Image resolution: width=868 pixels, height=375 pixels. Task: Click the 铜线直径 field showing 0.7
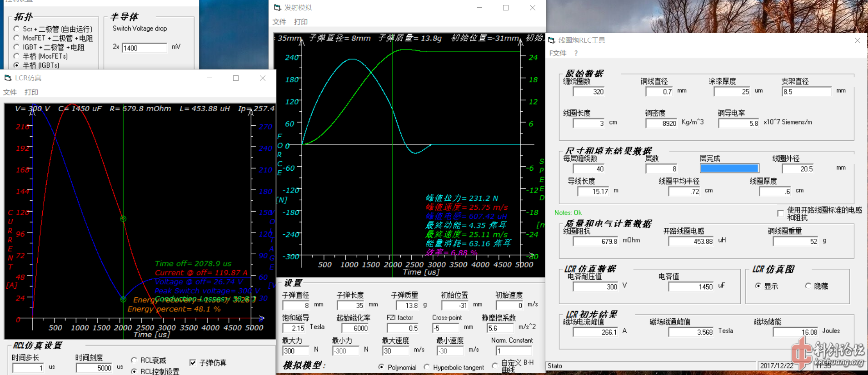(x=659, y=92)
